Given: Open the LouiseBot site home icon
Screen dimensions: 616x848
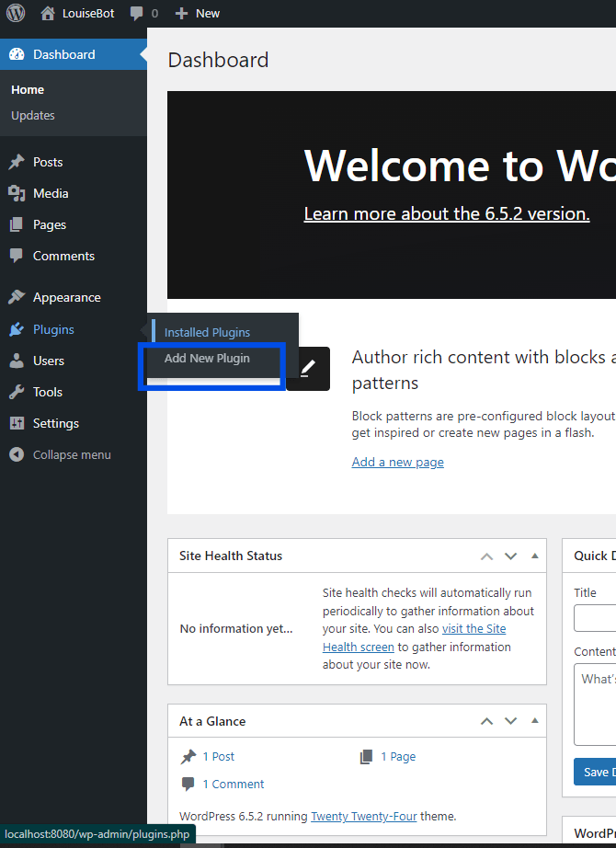Looking at the screenshot, I should click(x=48, y=13).
